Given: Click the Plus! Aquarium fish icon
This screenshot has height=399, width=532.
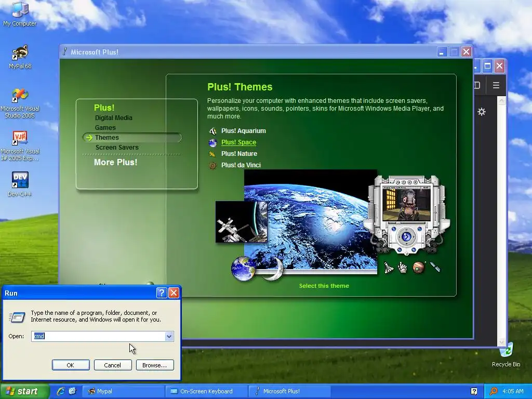Looking at the screenshot, I should coord(212,131).
